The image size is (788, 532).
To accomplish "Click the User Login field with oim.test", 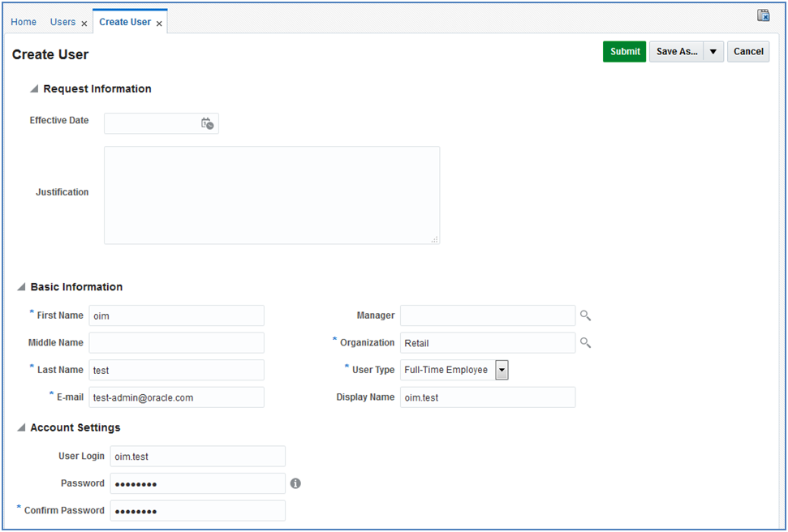I will [198, 456].
